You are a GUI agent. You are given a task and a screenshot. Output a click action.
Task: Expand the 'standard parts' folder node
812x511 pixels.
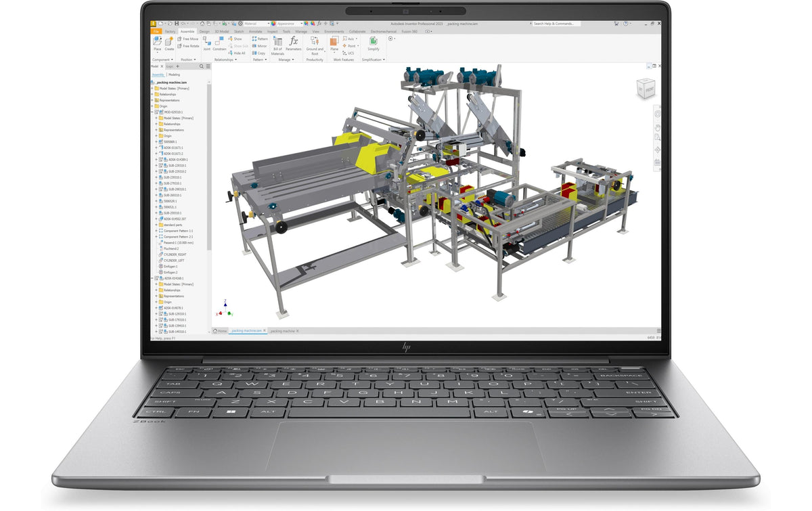tap(156, 225)
